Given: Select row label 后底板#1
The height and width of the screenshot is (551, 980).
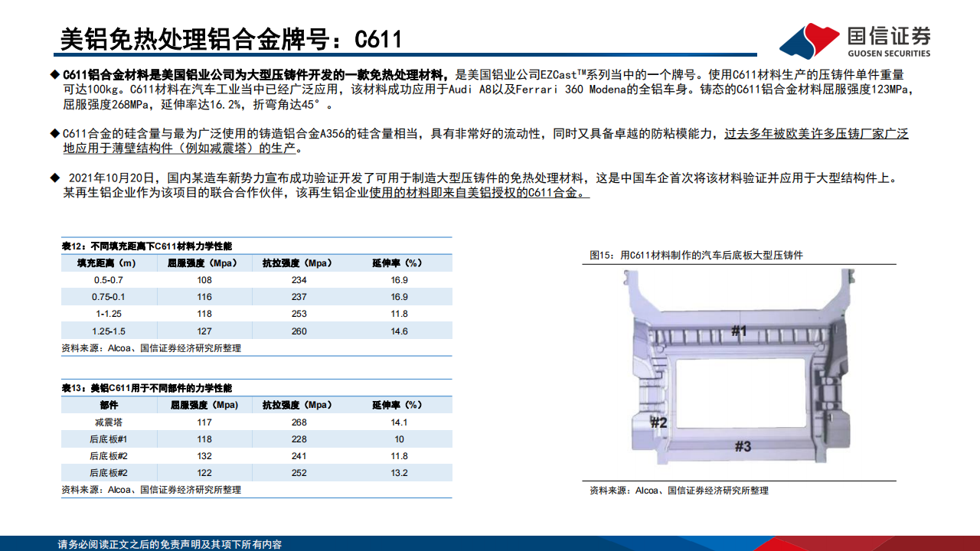Looking at the screenshot, I should pos(108,439).
